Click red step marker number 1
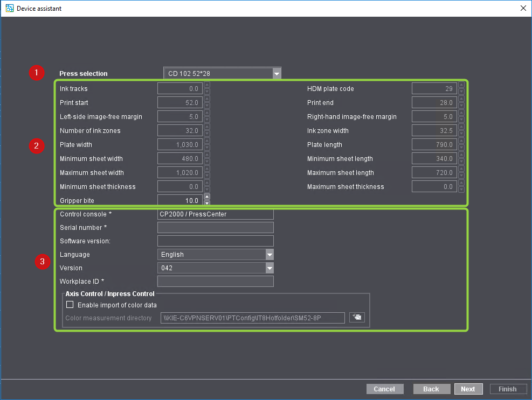Screen dimensions: 532x400 pyautogui.click(x=36, y=73)
